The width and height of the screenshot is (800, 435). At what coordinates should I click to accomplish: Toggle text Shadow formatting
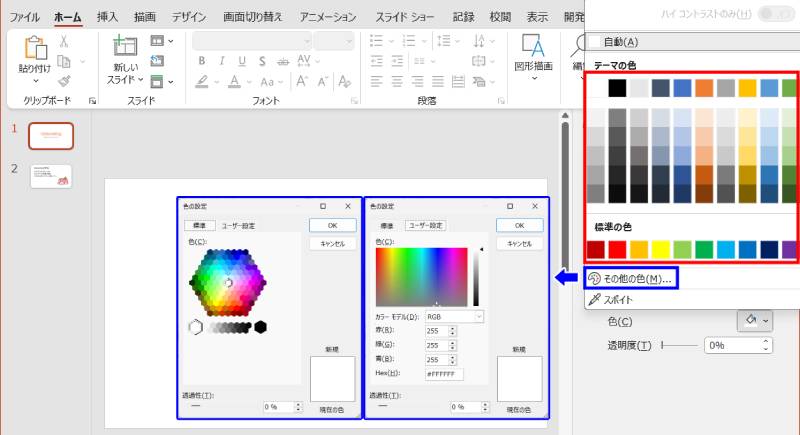coord(262,61)
